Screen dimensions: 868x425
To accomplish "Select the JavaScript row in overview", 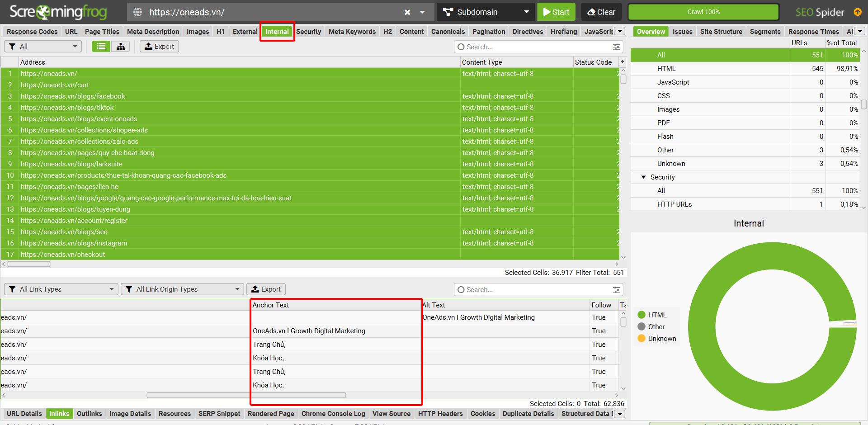I will (745, 82).
